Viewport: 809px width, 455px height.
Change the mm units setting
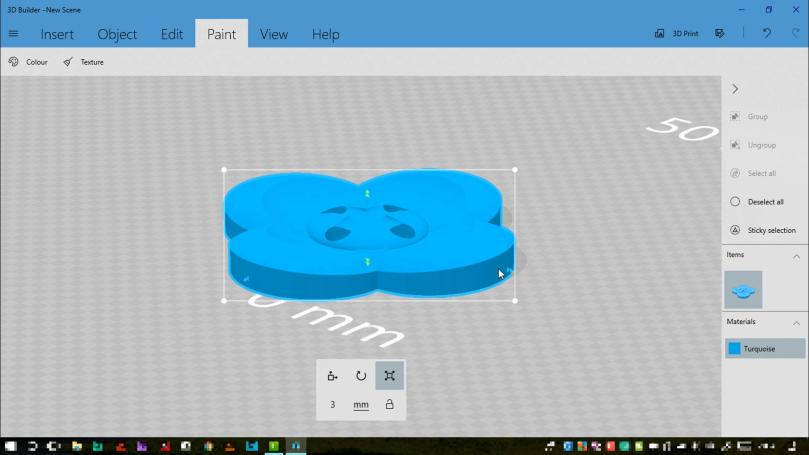(361, 404)
